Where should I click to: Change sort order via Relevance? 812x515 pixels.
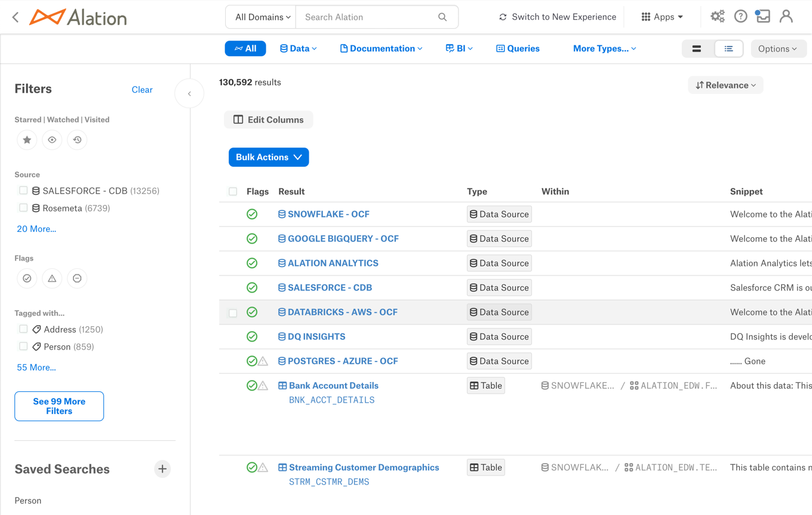point(725,85)
